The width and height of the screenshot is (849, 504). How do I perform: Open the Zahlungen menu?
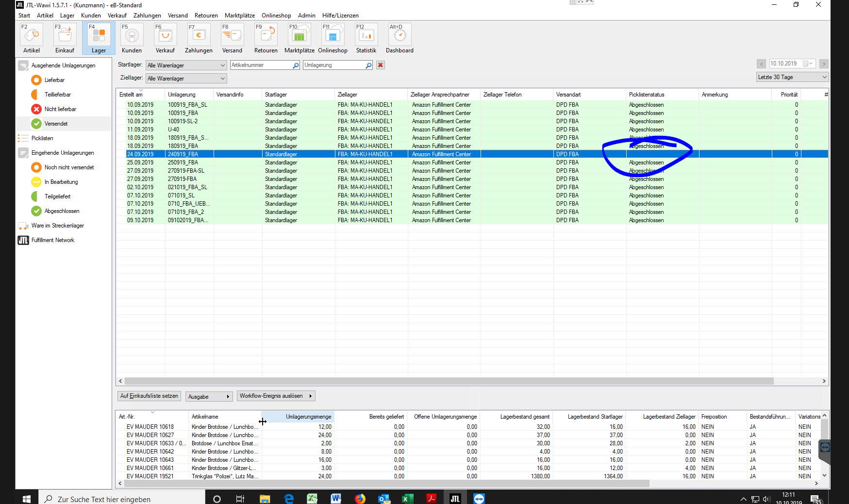(147, 16)
